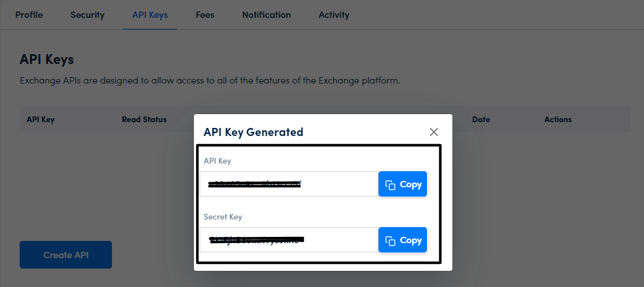This screenshot has height=287, width=644.
Task: Click the API Key Generated dialog title
Action: 253,132
